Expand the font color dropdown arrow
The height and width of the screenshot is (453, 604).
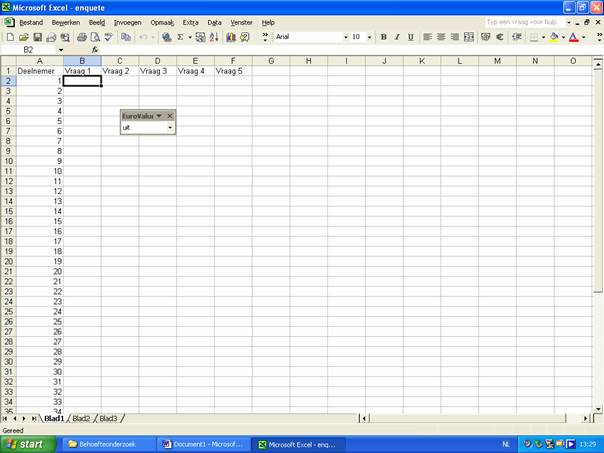pos(583,37)
